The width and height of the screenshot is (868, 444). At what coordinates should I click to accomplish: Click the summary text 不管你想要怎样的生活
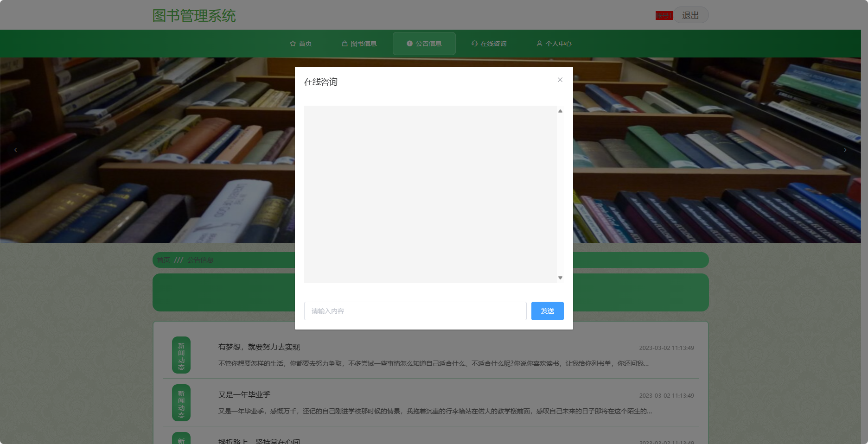[434, 363]
